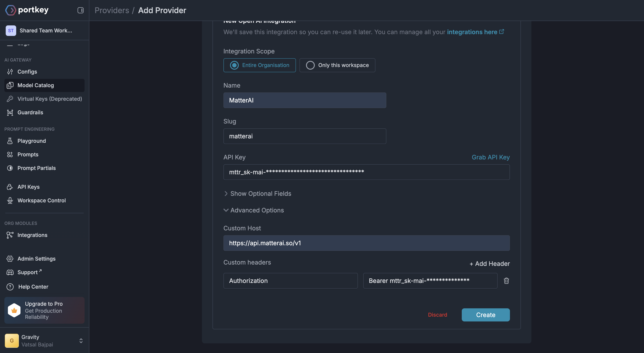Click the Configs sliders icon
Image resolution: width=644 pixels, height=353 pixels.
pos(10,72)
